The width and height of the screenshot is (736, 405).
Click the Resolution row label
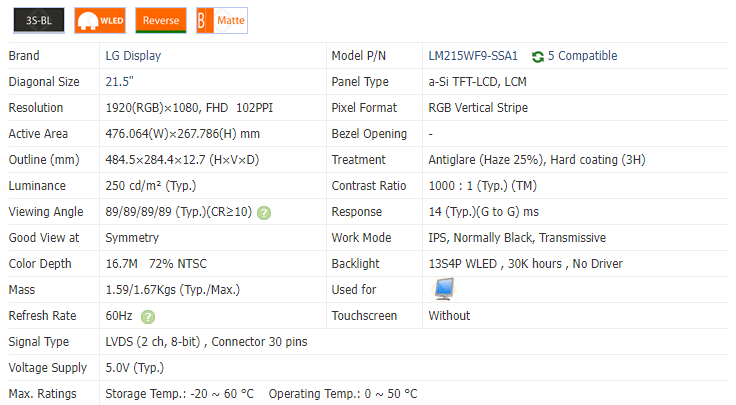pyautogui.click(x=36, y=108)
